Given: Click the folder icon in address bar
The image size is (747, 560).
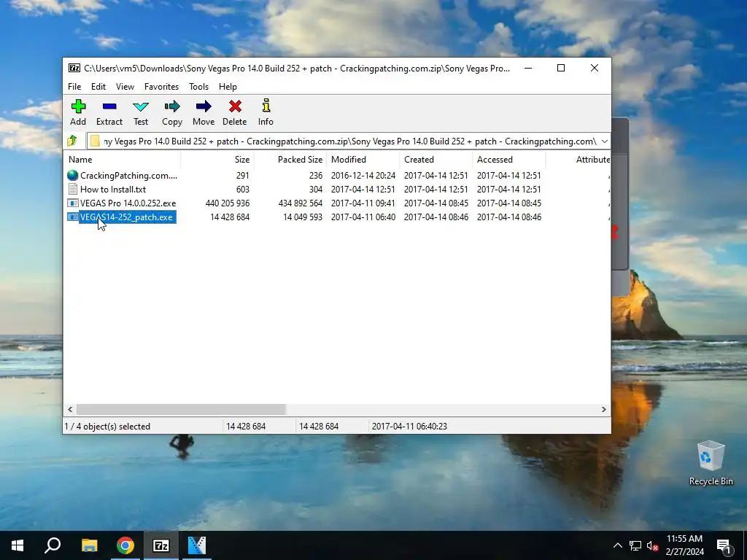Looking at the screenshot, I should pyautogui.click(x=96, y=141).
